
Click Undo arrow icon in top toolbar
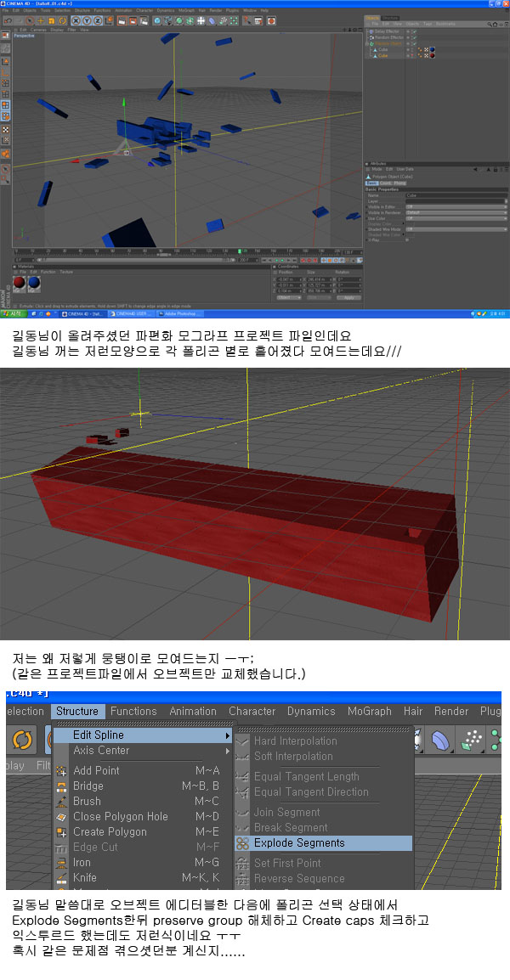point(8,20)
